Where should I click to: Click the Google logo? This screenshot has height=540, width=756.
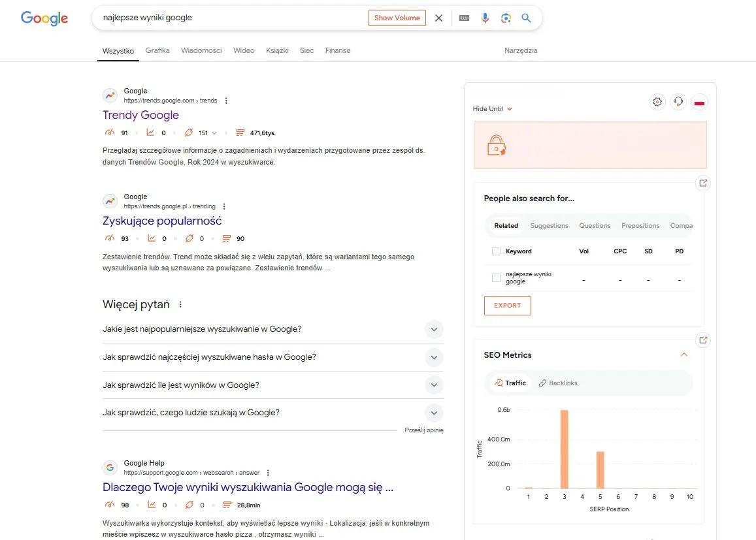(44, 18)
